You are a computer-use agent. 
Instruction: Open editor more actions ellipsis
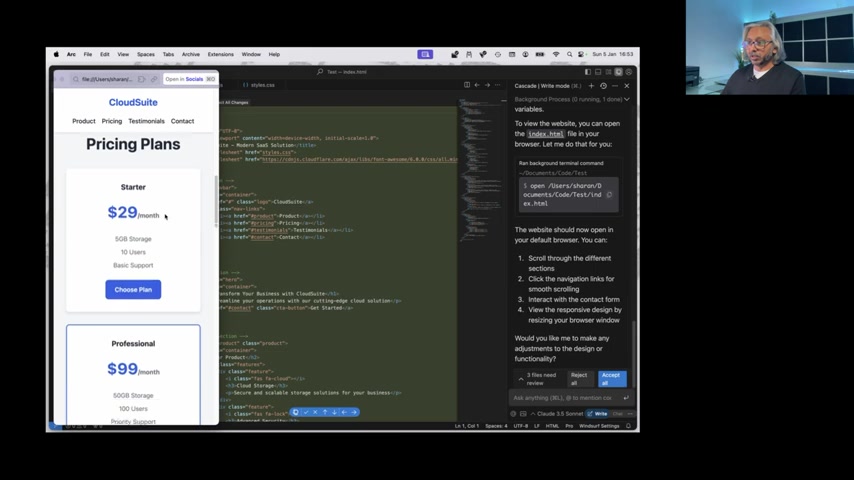pyautogui.click(x=497, y=85)
